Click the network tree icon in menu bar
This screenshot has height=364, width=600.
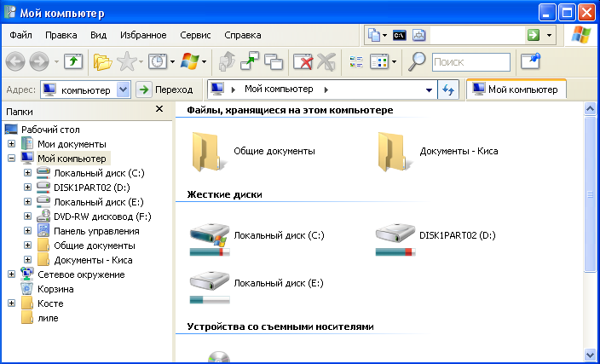click(x=419, y=36)
